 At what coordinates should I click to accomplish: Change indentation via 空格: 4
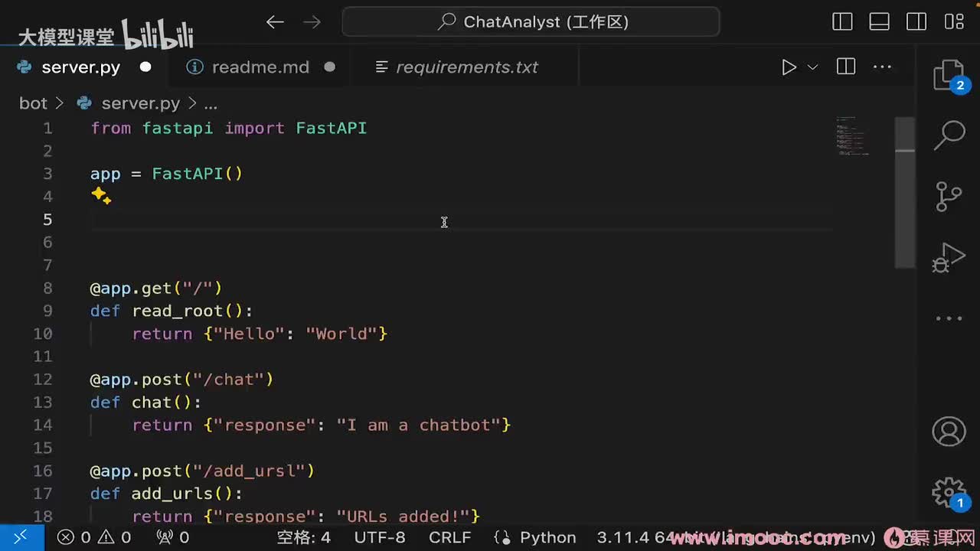[304, 537]
